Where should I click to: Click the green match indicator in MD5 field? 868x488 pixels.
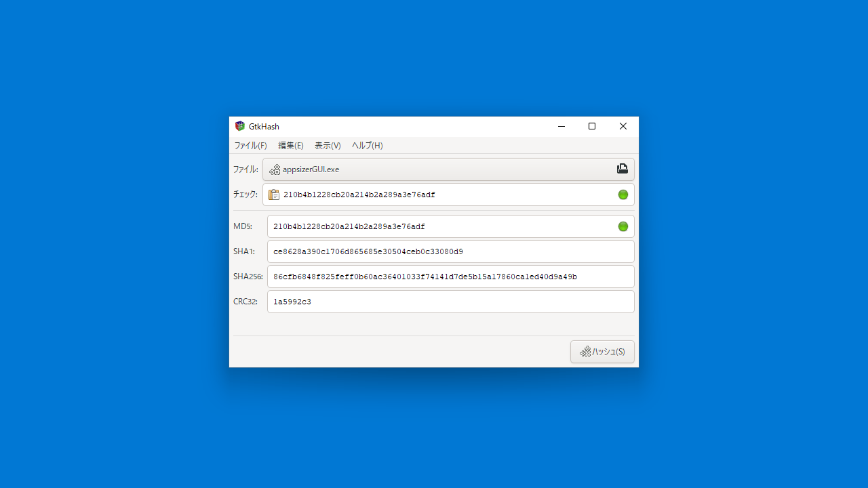click(623, 226)
